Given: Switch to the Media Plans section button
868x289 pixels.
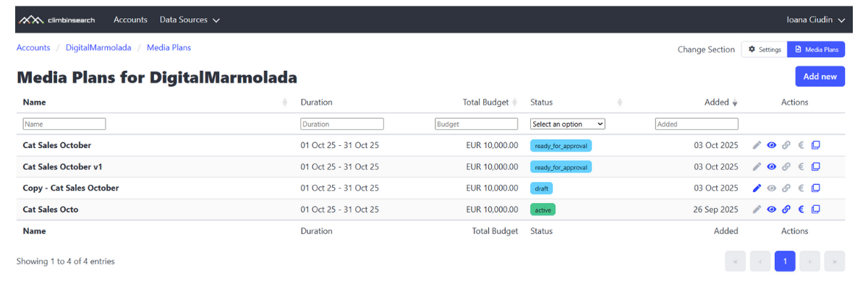Looking at the screenshot, I should point(816,49).
